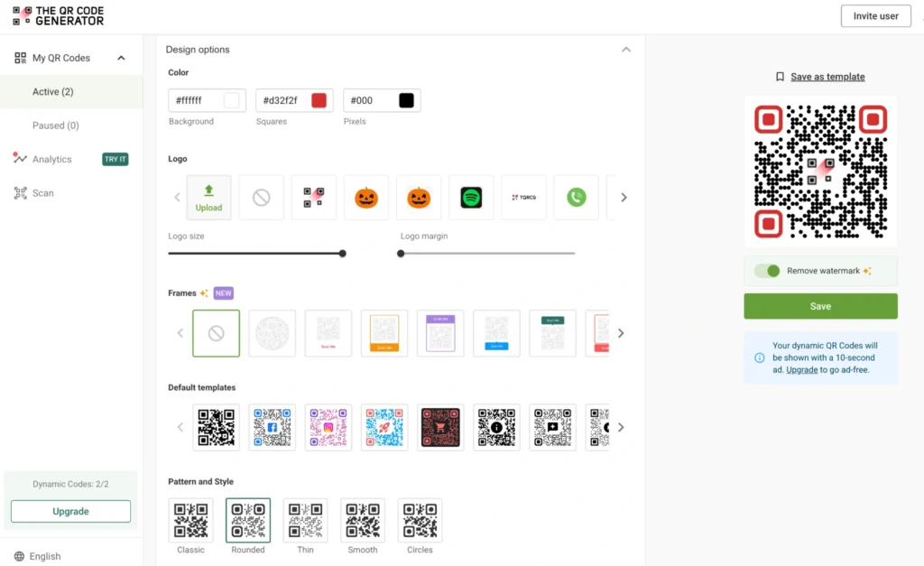Show previous default templates with left arrow
Screen dimensions: 924x566
point(180,428)
